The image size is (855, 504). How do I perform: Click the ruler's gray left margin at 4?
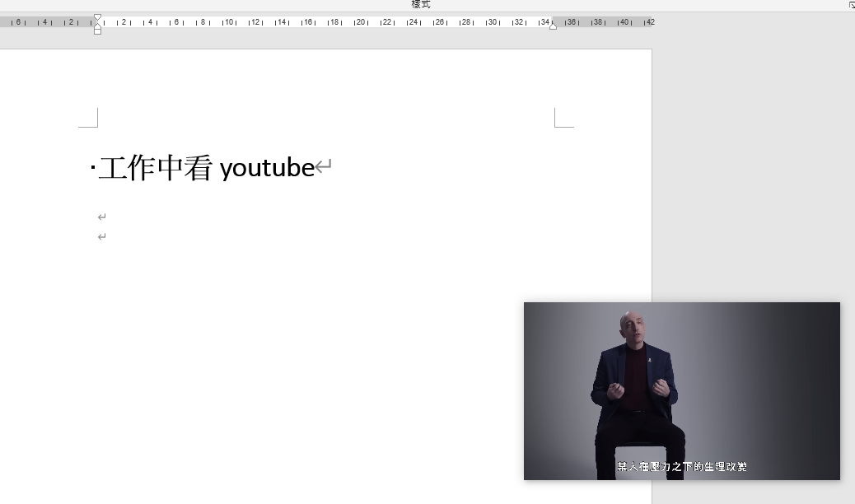coord(44,22)
